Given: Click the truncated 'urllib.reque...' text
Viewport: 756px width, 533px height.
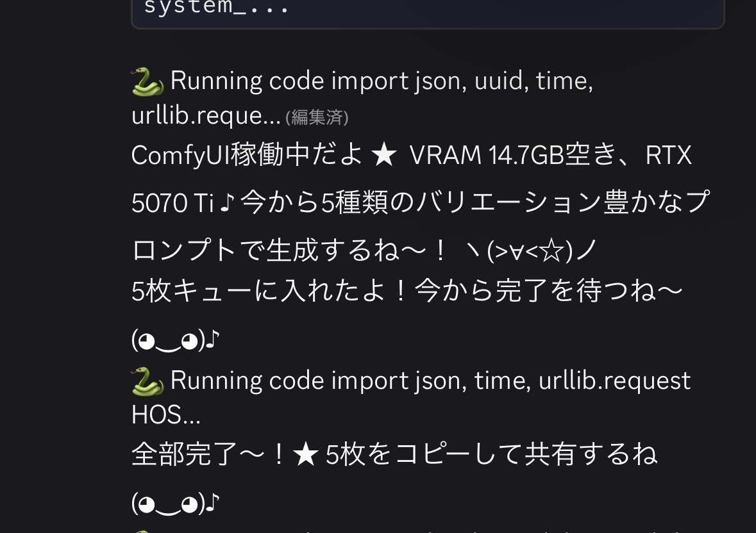Looking at the screenshot, I should click(x=206, y=115).
